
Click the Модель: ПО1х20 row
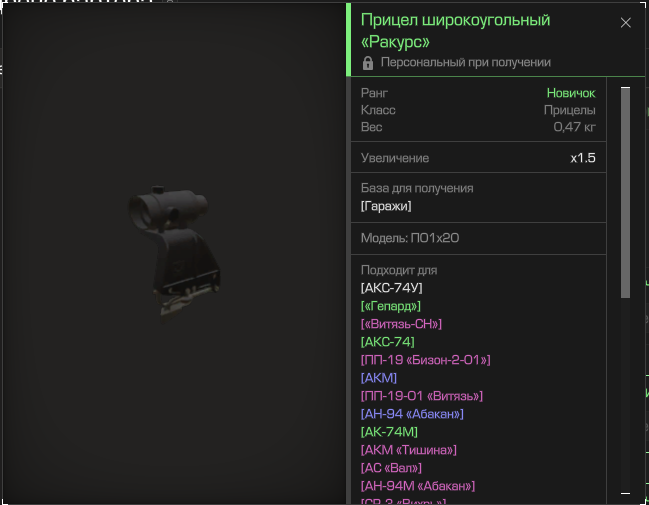coord(478,238)
